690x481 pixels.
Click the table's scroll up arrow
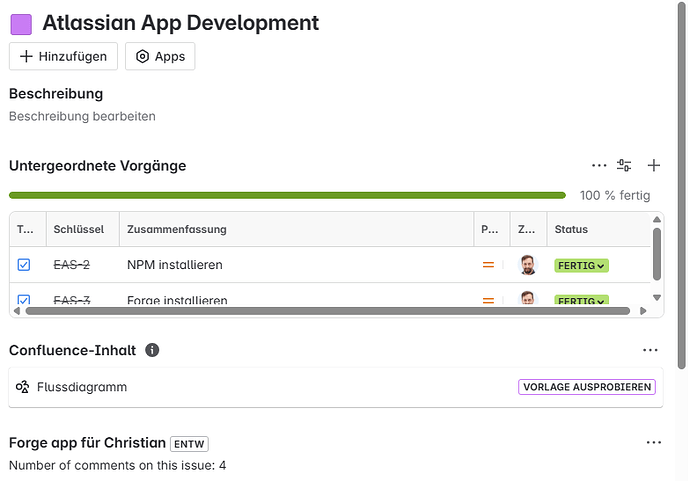pyautogui.click(x=657, y=219)
